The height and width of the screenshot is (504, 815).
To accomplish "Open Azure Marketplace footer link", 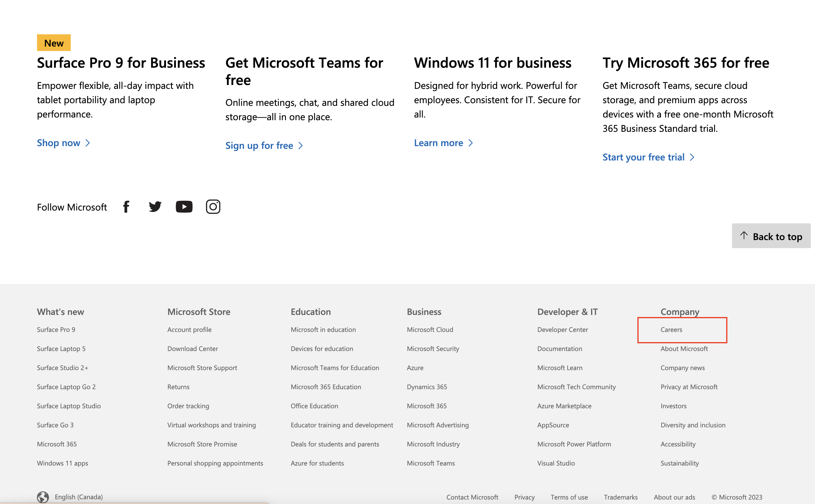I will (564, 406).
